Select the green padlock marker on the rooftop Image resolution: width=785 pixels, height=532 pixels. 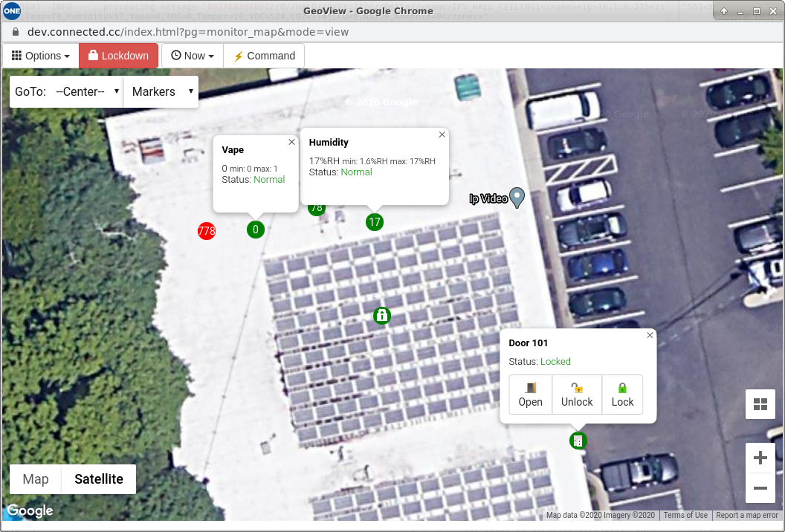[x=381, y=316]
